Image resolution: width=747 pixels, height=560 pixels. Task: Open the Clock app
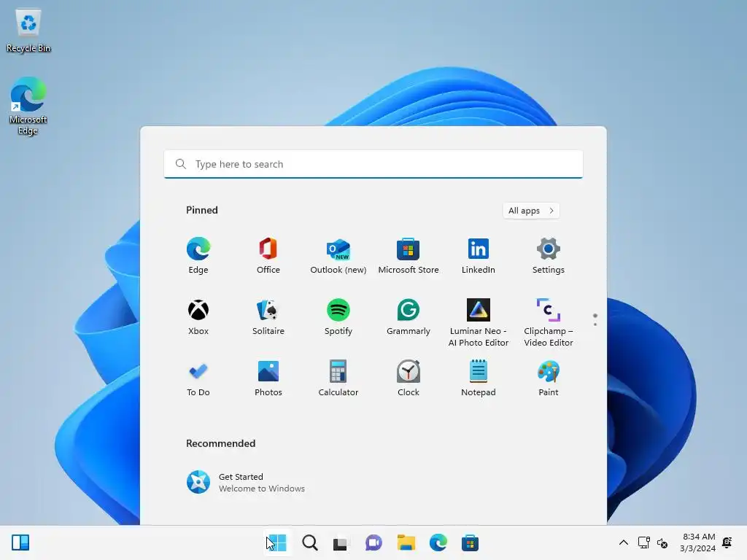click(x=409, y=378)
